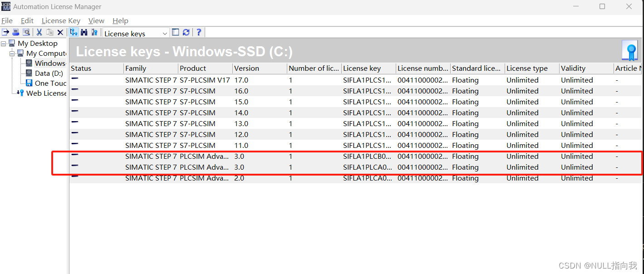Click the license check icon beside binoculars

click(94, 32)
